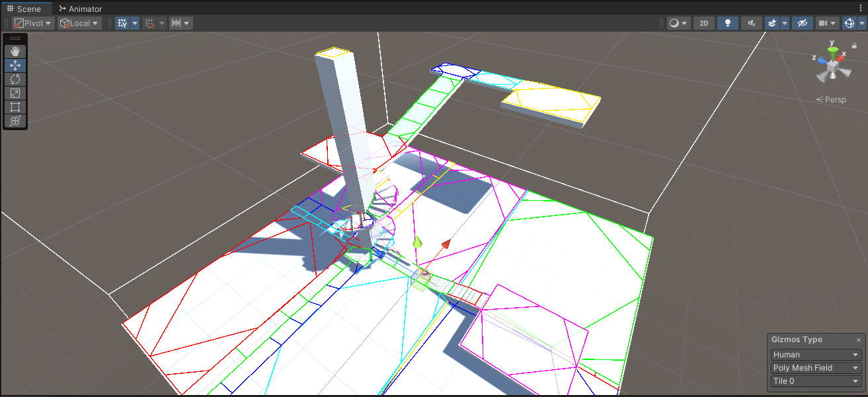
Task: Open the Human agent type dropdown
Action: pos(816,355)
